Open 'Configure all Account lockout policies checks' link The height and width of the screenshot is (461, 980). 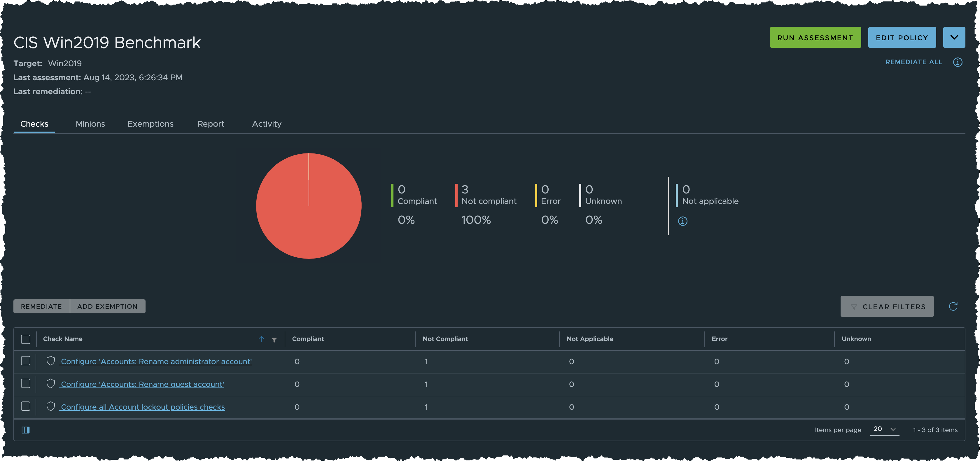143,407
